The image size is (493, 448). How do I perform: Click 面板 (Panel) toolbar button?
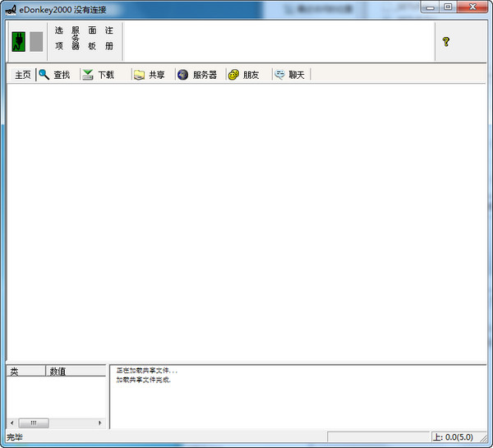pos(92,38)
